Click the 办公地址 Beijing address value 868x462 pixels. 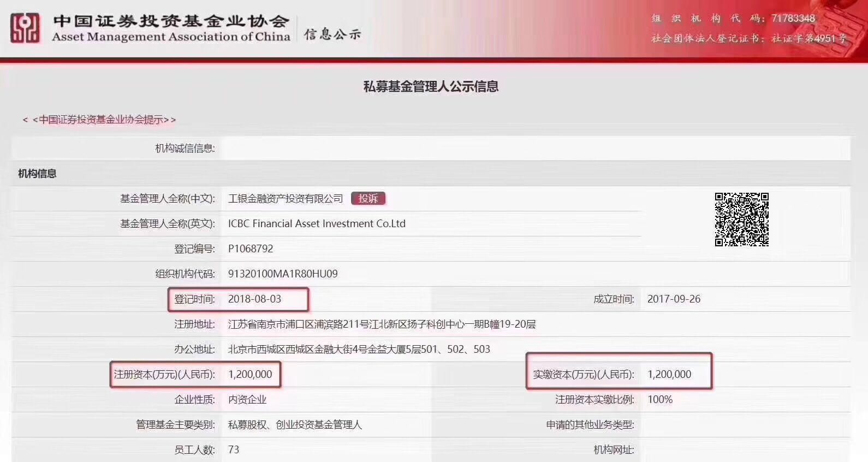point(359,349)
